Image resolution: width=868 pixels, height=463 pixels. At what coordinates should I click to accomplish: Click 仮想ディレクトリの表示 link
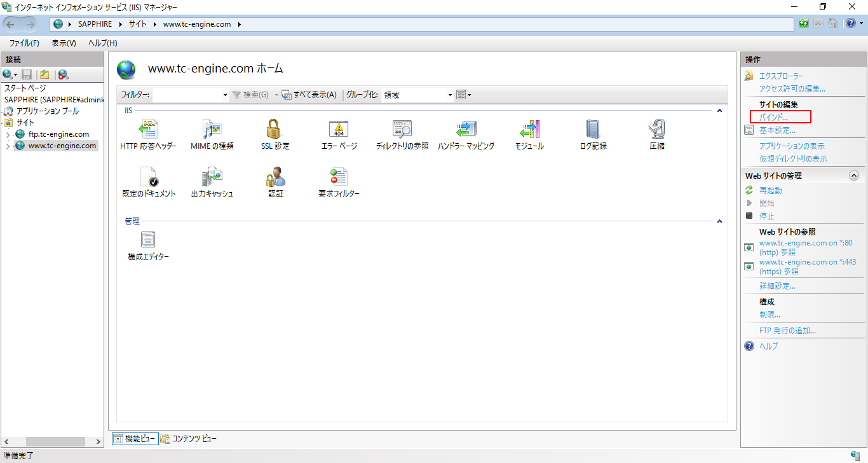pos(793,158)
